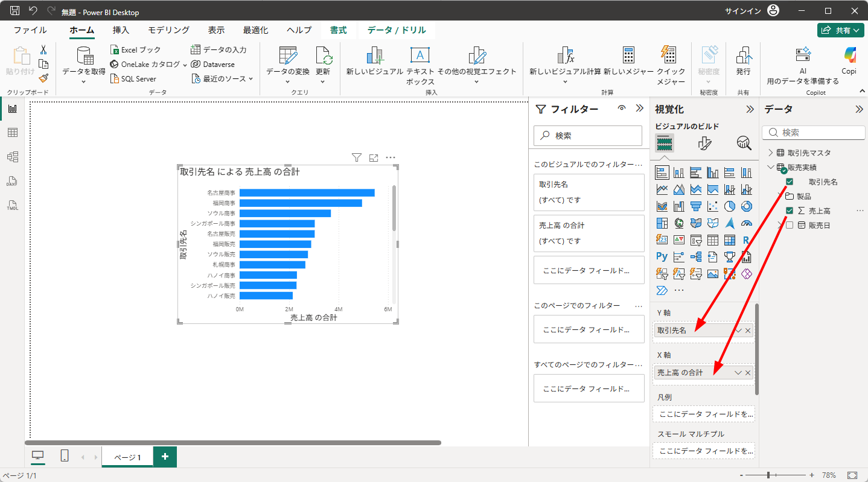Choose the funnel chart visual
The width and height of the screenshot is (868, 482).
click(696, 206)
